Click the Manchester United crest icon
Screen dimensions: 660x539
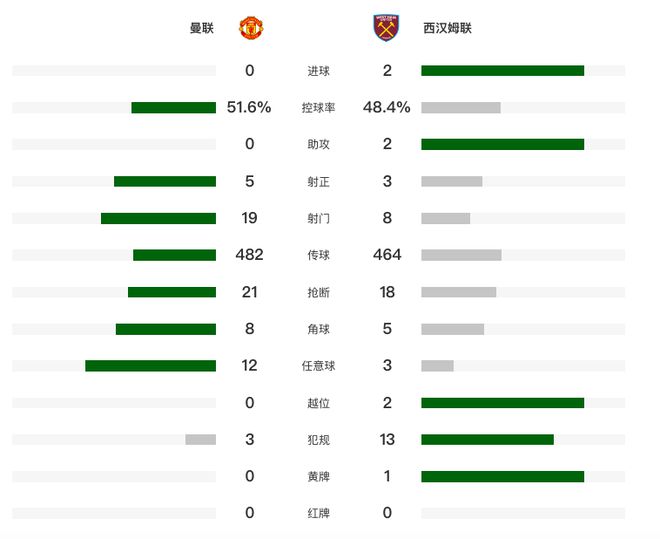250,28
